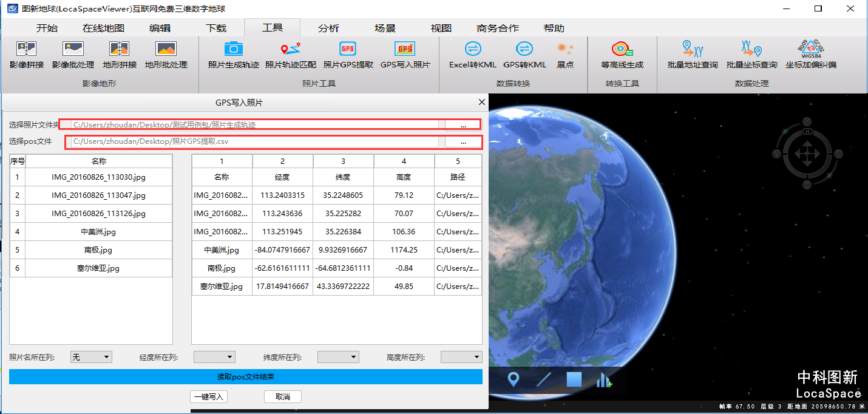Open the 场景 ribbon tab
Screen dimensions: 868x414
pos(385,28)
